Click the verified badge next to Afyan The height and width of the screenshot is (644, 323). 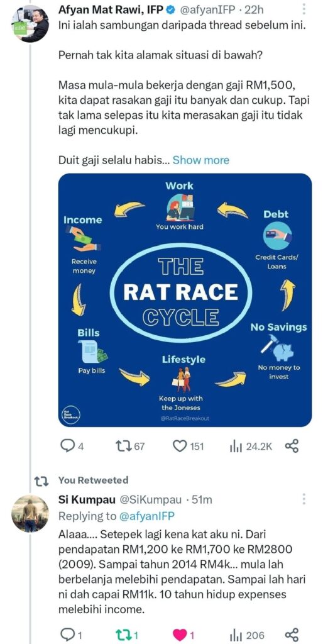[171, 9]
